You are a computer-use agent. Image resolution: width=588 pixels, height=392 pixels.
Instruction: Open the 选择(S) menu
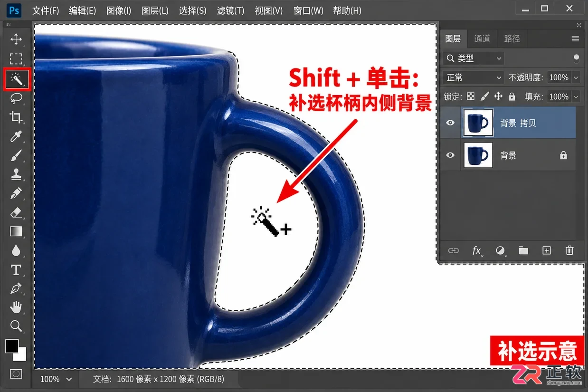click(x=192, y=10)
